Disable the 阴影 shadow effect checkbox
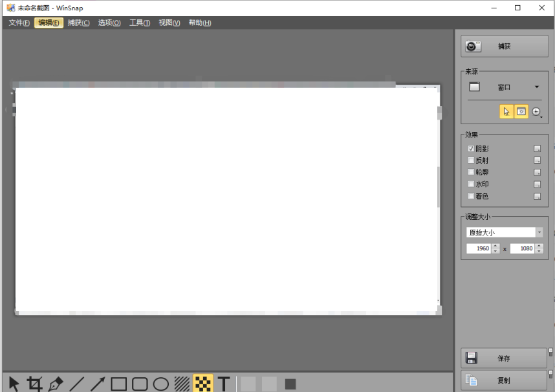The image size is (555, 392). [x=471, y=149]
